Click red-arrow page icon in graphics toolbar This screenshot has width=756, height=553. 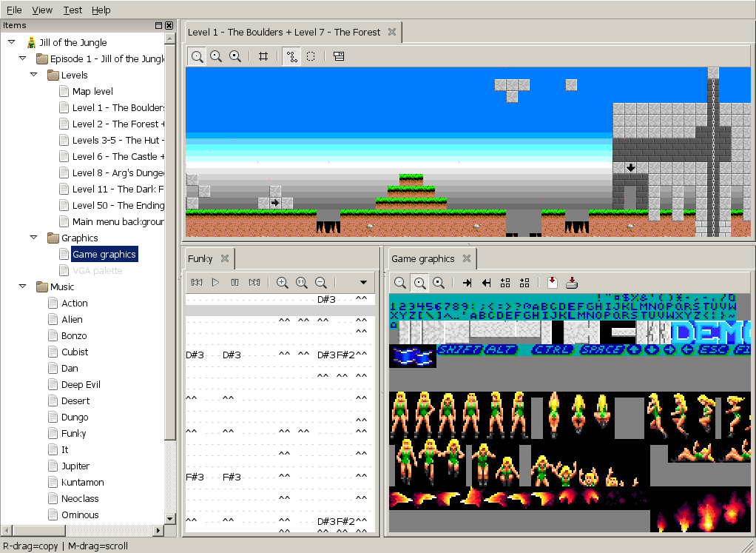tap(553, 283)
